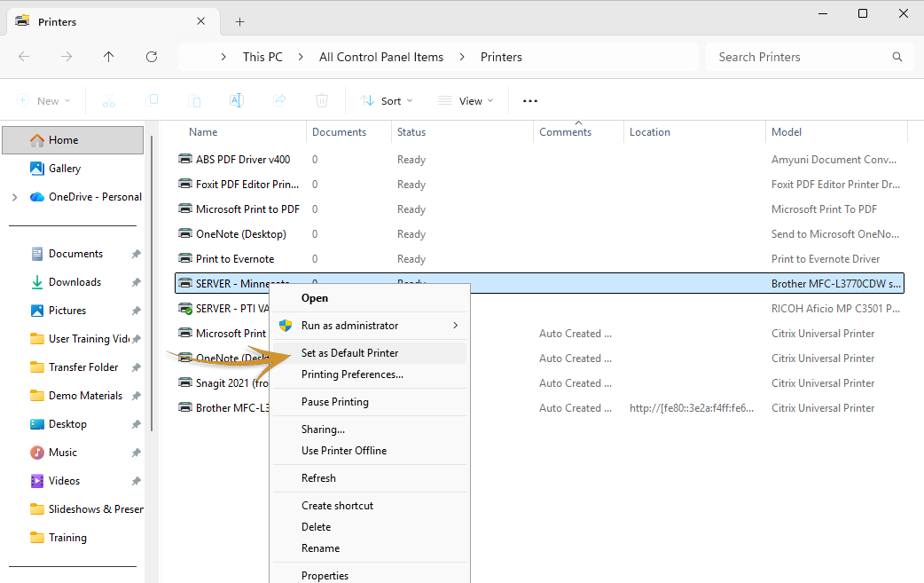Click the chevron before Printers in breadcrumb
The height and width of the screenshot is (583, 924).
point(462,57)
